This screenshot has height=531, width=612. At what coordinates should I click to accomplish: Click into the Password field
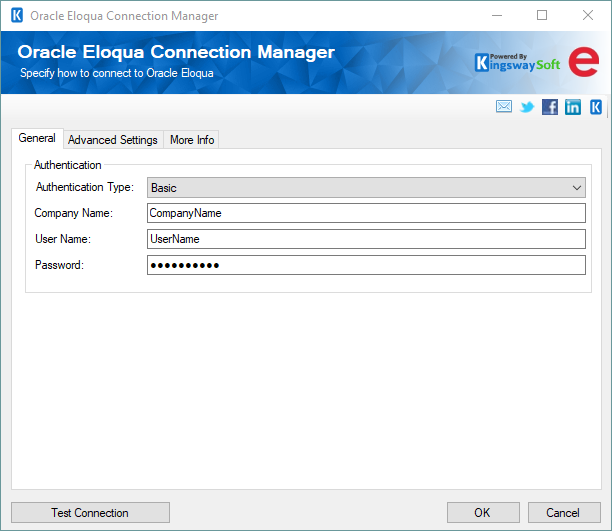coord(366,265)
